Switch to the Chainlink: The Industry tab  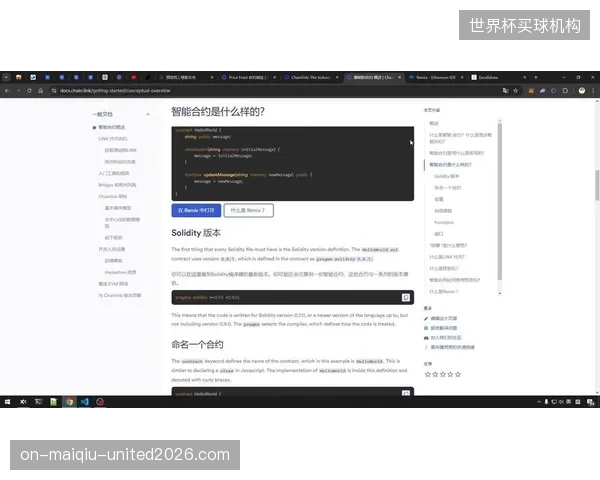(310, 77)
